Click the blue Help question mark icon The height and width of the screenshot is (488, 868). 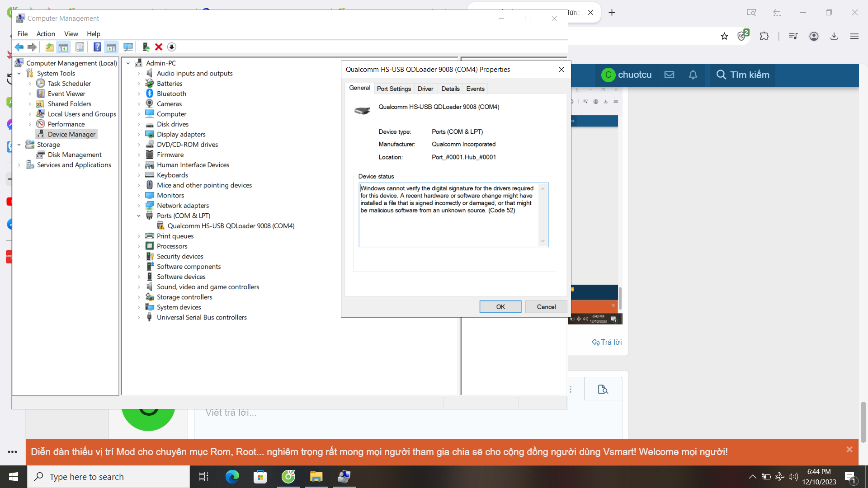[x=97, y=47]
